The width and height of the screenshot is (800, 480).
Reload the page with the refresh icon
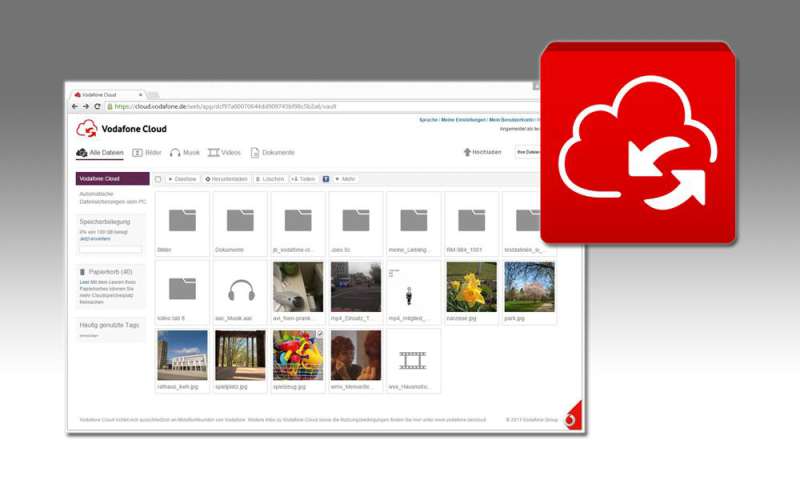(97, 107)
